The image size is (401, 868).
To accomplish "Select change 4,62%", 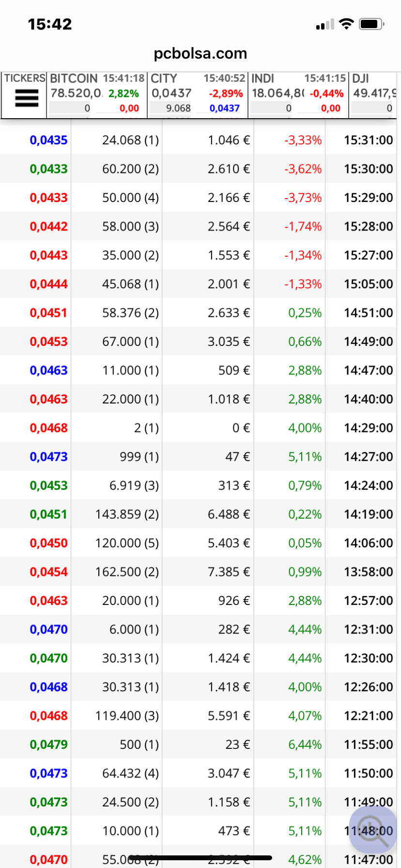I will point(305,860).
